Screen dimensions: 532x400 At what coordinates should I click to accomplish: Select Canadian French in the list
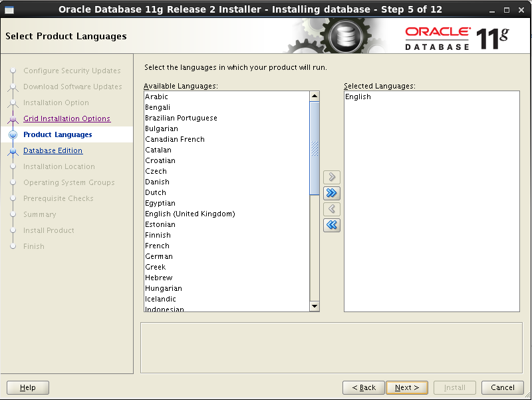point(227,139)
